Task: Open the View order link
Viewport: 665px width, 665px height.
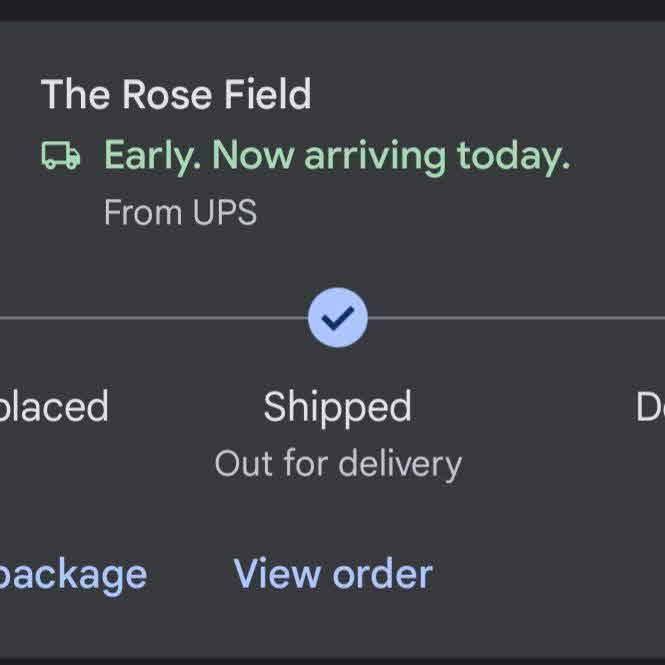Action: [x=333, y=574]
